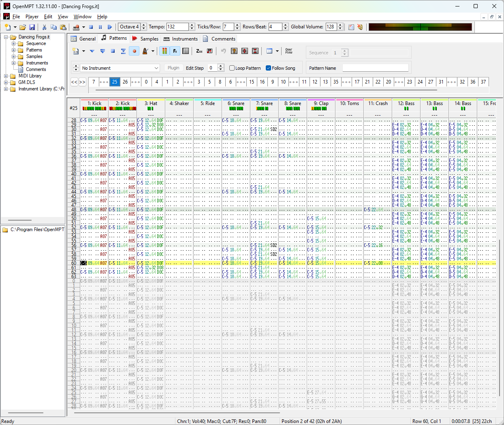The height and width of the screenshot is (425, 504).
Task: Expand the GM.DLS tree node
Action: click(x=6, y=82)
